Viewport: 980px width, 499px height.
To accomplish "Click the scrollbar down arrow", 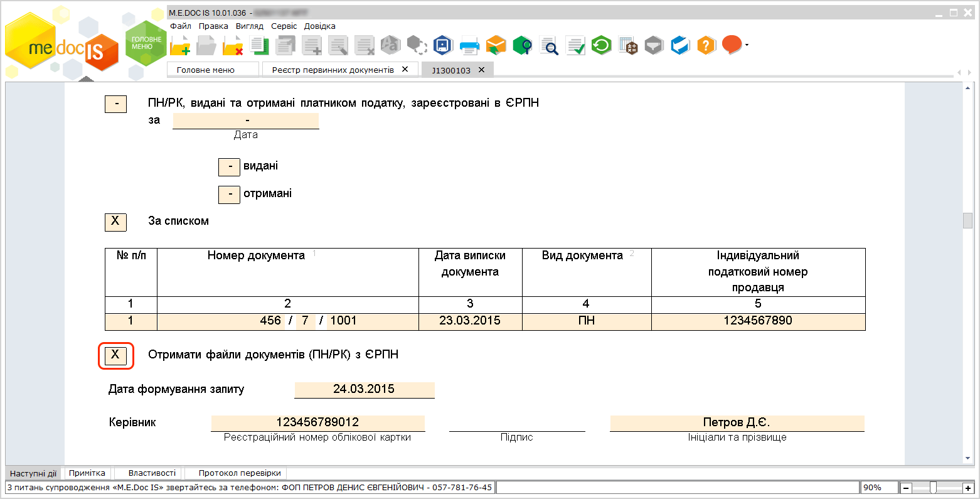I will [x=968, y=459].
